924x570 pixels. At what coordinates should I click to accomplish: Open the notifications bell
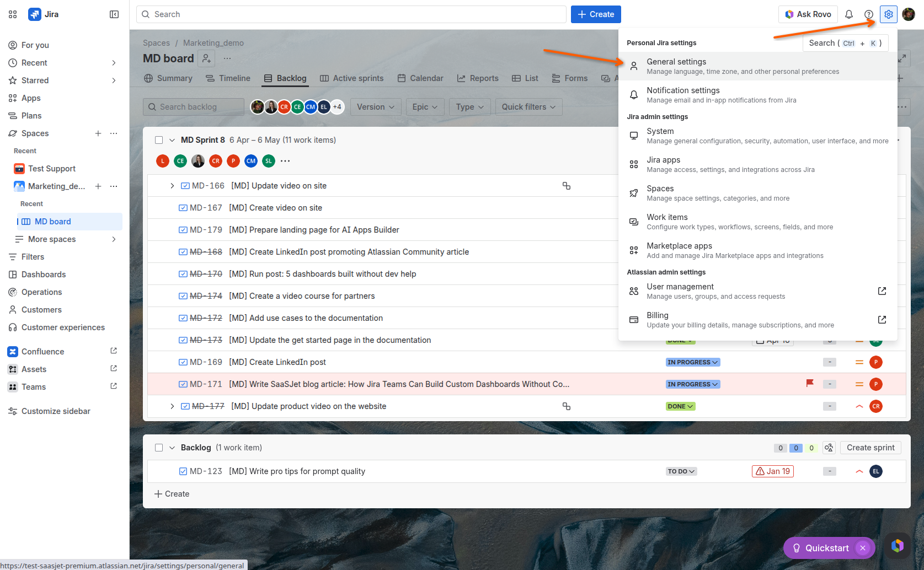pos(849,14)
